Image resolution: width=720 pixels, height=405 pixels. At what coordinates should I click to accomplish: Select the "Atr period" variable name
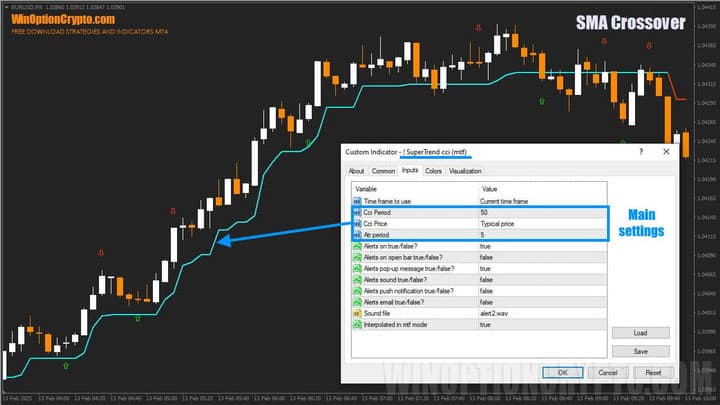coord(376,235)
